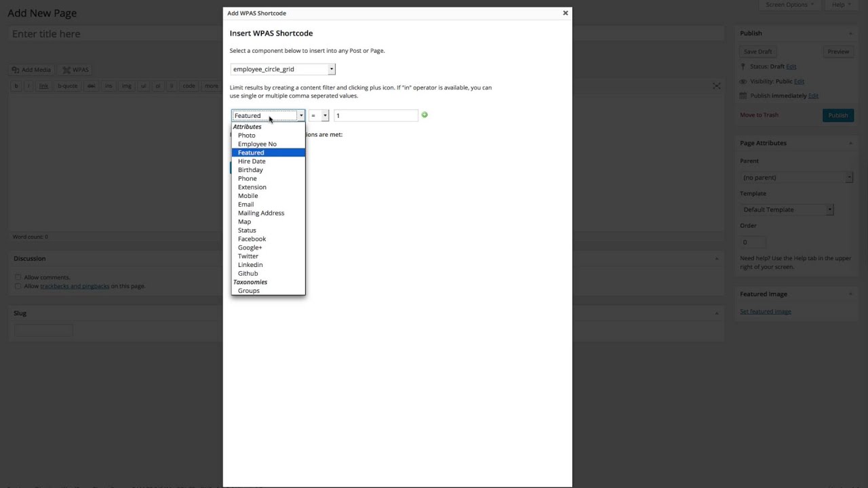This screenshot has height=488, width=868.
Task: Choose Twitter in the attribute list
Action: tap(269, 256)
